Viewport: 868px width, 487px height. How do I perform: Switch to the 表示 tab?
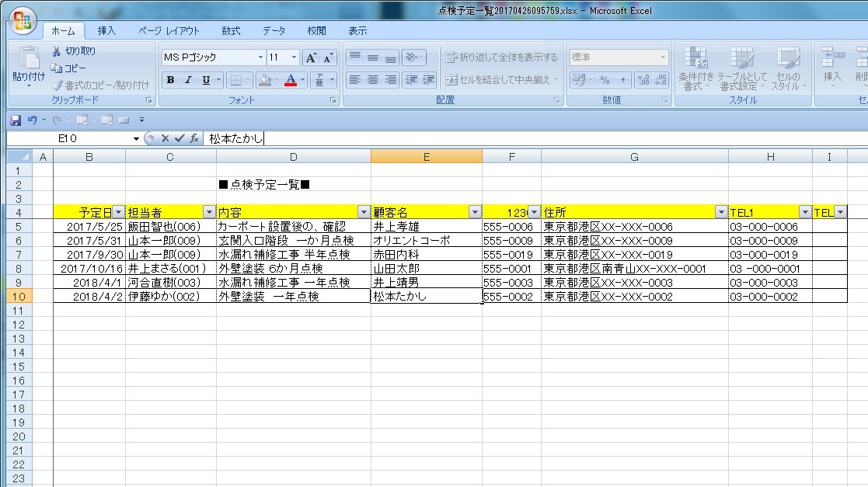[357, 31]
